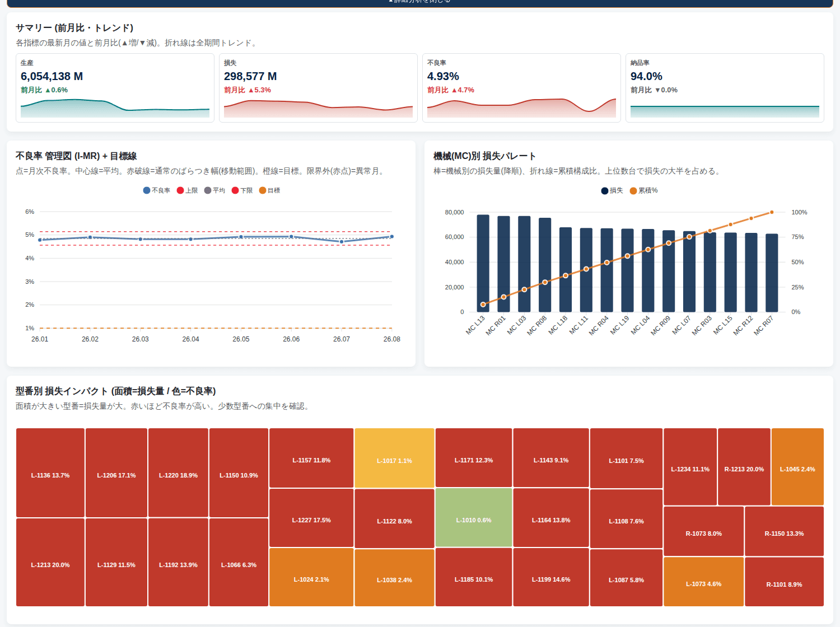Viewport: 840px width, 627px height.
Task: Select the 26.01 data point on control chart
Action: click(40, 240)
